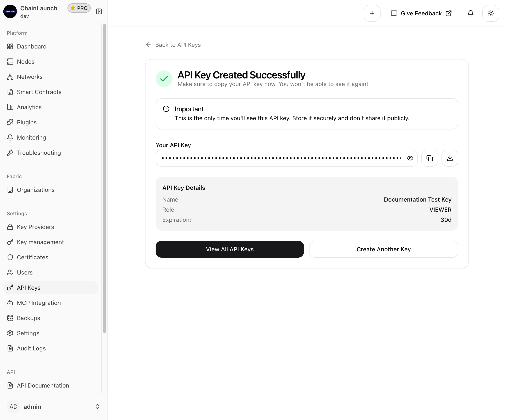Image resolution: width=506 pixels, height=420 pixels.
Task: Select the Nodes section
Action: (26, 61)
